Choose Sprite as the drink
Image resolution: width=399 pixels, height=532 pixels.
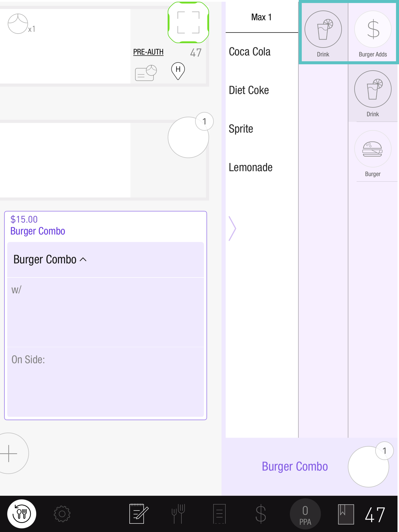[241, 129]
